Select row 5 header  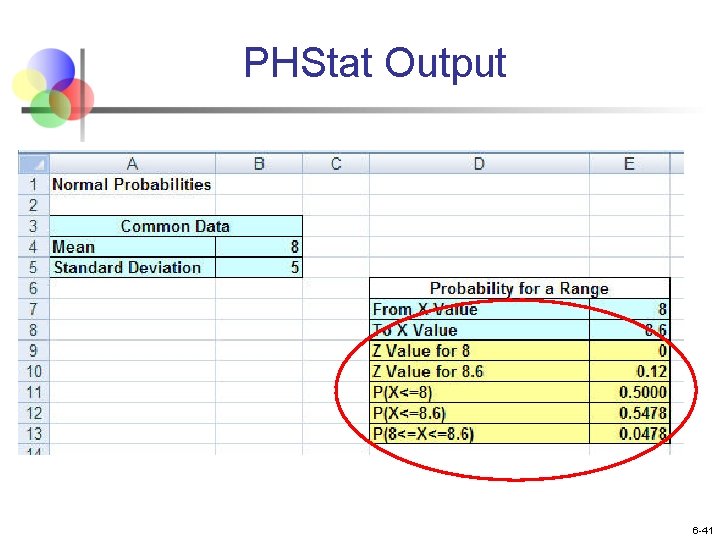(x=34, y=268)
